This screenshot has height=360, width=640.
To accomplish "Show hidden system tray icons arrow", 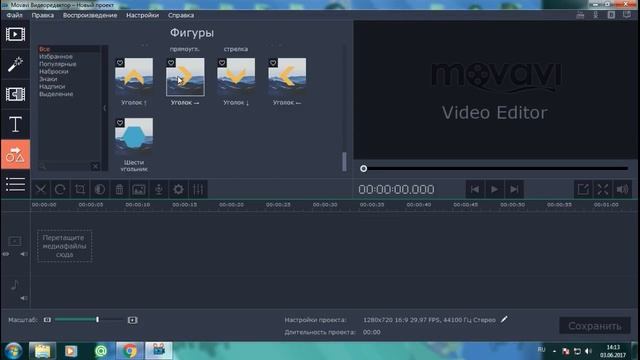I will 554,351.
